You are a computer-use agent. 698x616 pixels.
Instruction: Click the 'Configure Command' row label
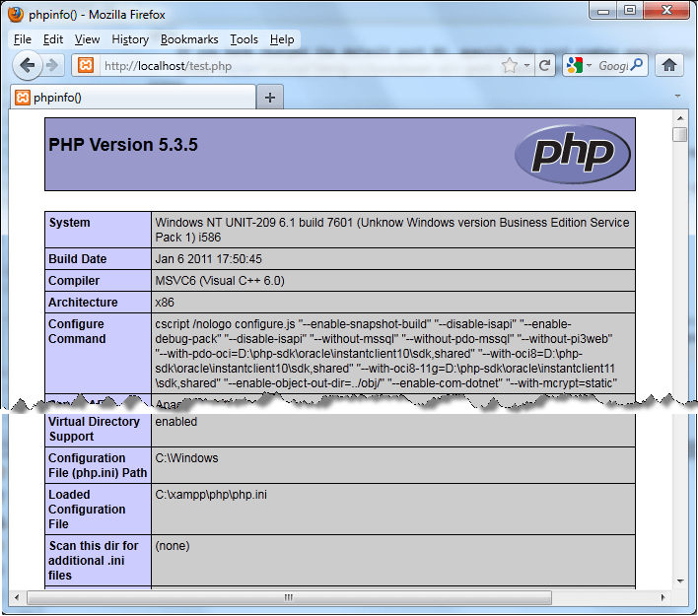(77, 331)
